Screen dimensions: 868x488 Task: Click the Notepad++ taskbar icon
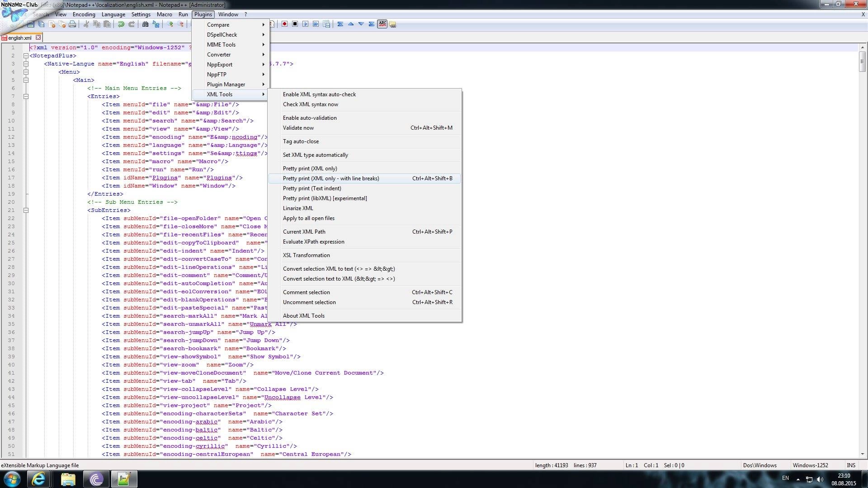coord(124,479)
